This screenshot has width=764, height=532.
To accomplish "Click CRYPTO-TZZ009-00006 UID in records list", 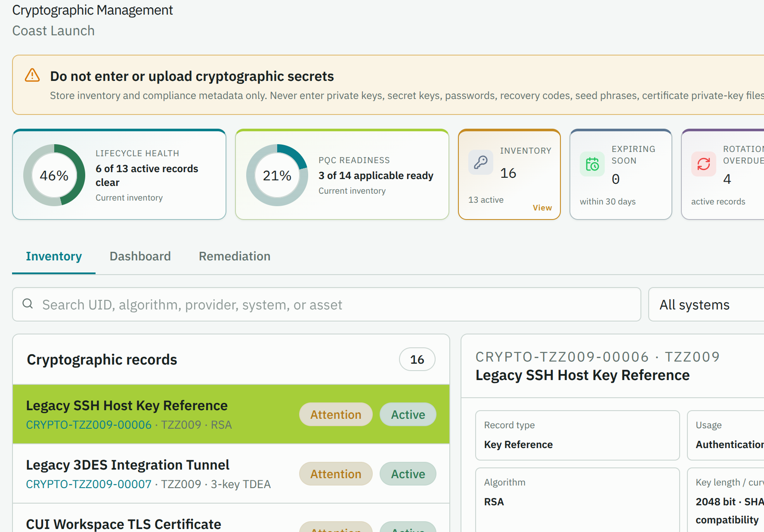I will 89,425.
